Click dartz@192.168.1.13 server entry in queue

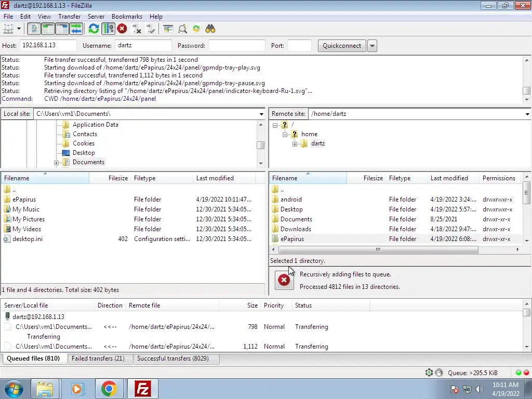point(38,316)
